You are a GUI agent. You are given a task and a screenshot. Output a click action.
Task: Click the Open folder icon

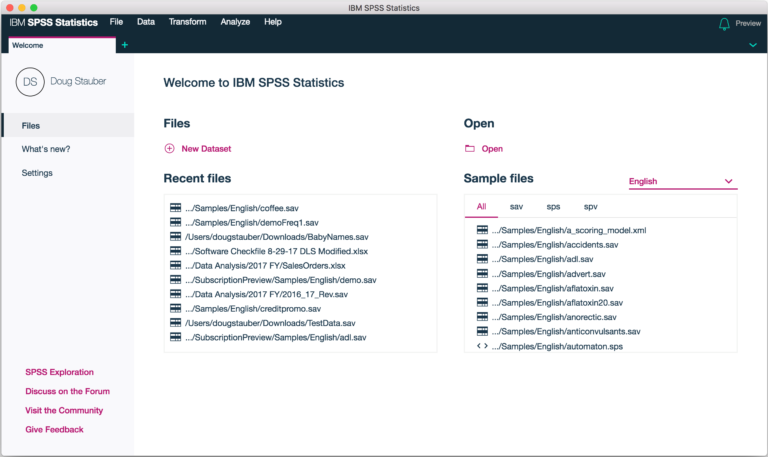(x=470, y=148)
